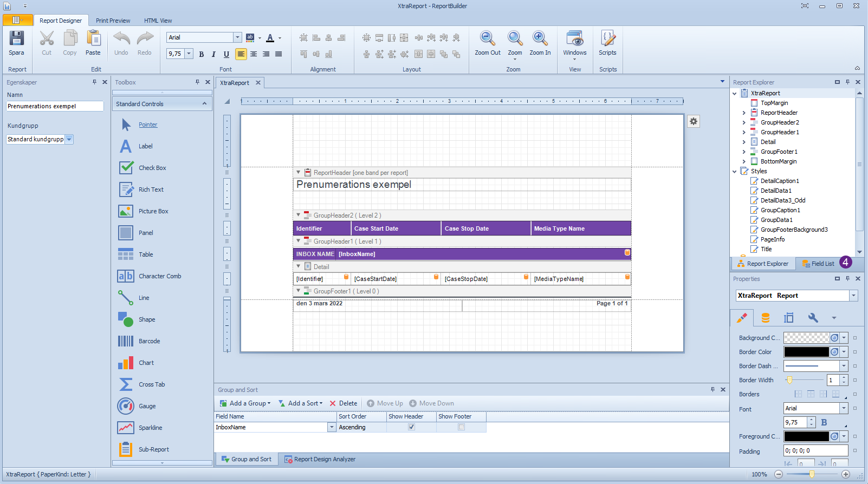
Task: Pin the Toolbox panel
Action: [197, 82]
